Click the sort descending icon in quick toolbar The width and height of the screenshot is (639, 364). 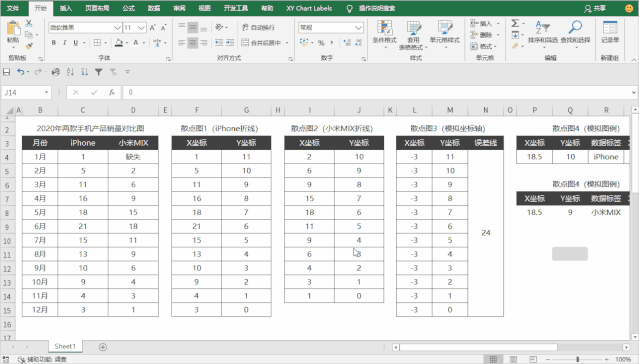84,72
